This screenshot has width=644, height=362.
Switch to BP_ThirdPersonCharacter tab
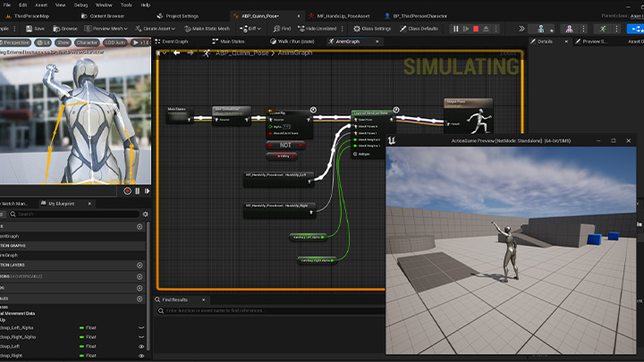416,16
